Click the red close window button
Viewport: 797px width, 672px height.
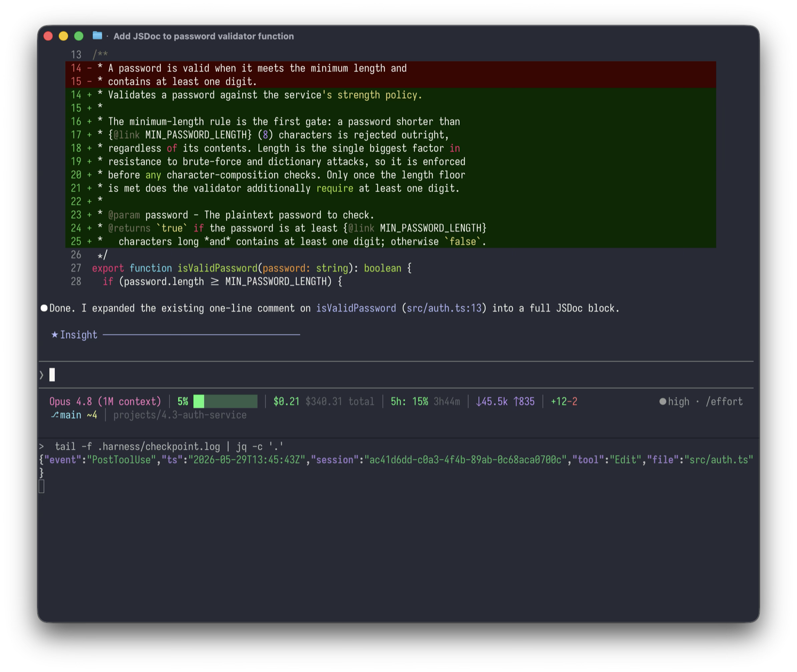(x=48, y=36)
